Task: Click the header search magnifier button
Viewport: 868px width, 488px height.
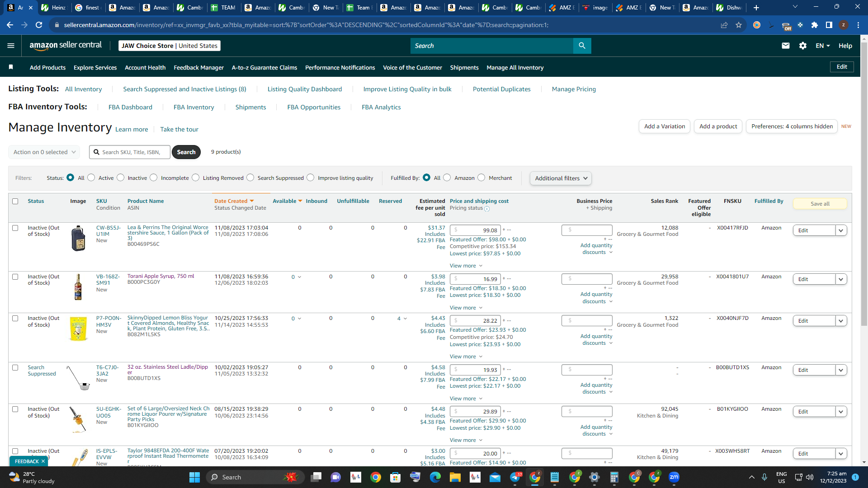Action: pyautogui.click(x=582, y=46)
